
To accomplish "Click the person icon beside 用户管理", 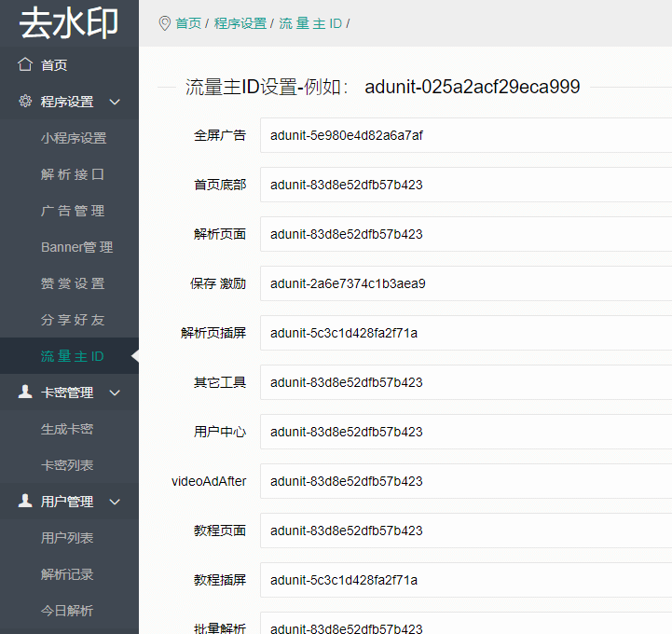I will [x=25, y=502].
